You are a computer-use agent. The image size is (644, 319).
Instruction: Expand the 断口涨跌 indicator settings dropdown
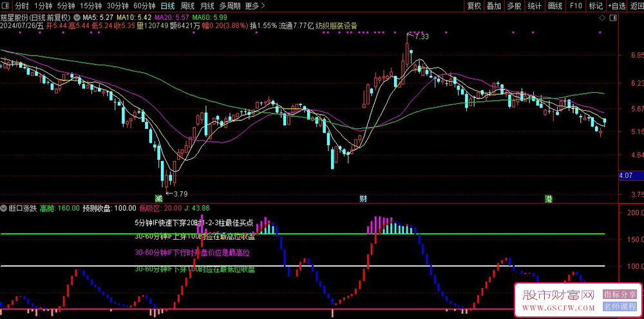pos(4,208)
